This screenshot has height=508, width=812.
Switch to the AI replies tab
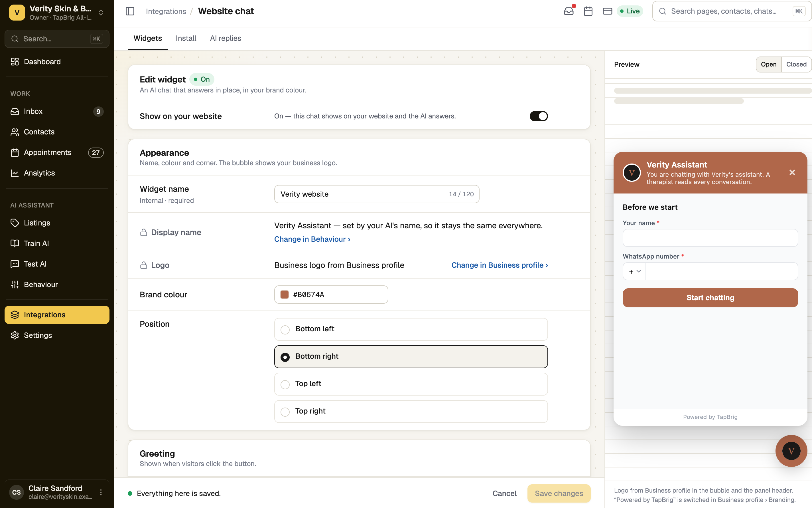click(x=226, y=38)
